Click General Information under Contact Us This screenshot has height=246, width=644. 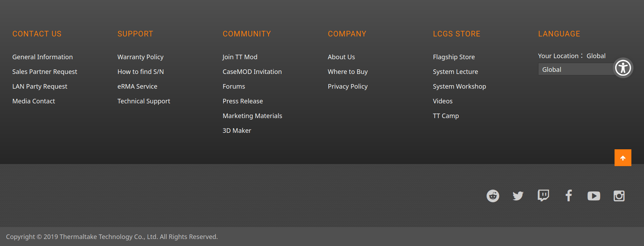(x=42, y=57)
